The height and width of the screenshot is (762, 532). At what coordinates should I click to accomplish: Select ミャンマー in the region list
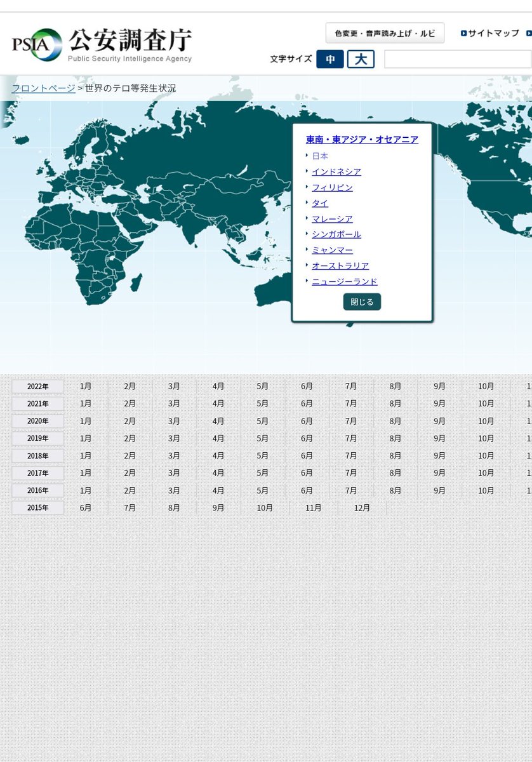pos(332,250)
